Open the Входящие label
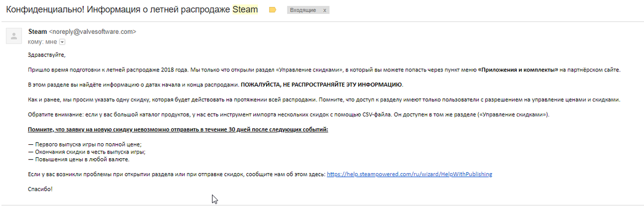Image resolution: width=644 pixels, height=206 pixels. [x=303, y=10]
